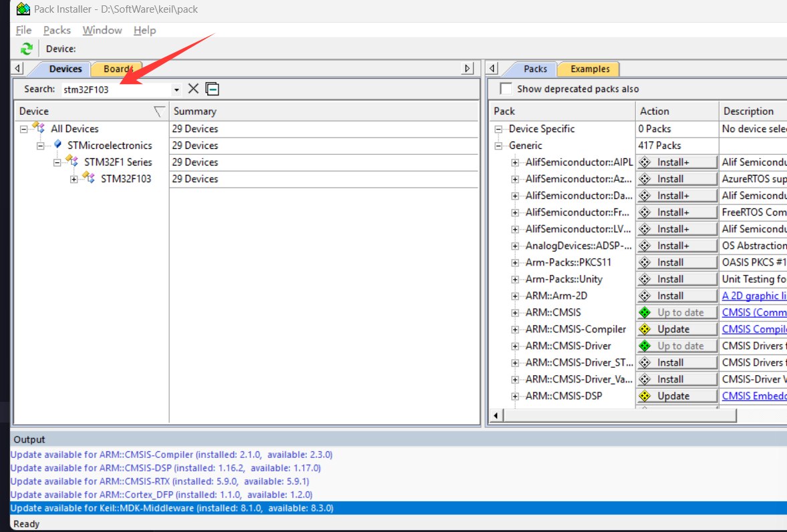The width and height of the screenshot is (787, 532).
Task: Click the Action column header
Action: pyautogui.click(x=677, y=111)
